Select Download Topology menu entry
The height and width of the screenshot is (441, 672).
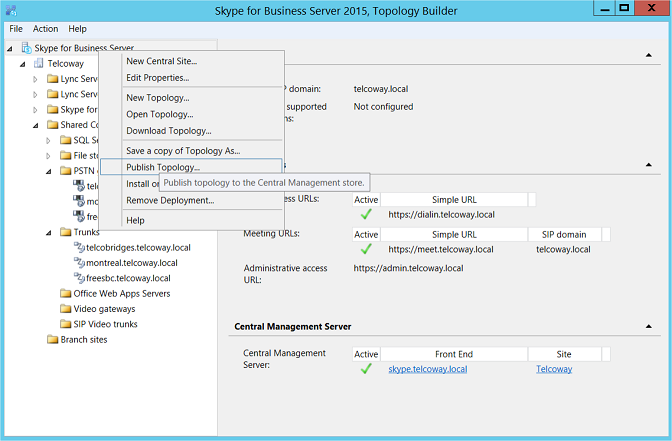168,131
